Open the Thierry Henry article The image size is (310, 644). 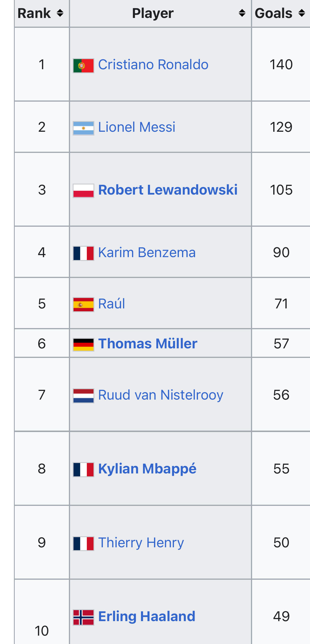[x=141, y=543]
